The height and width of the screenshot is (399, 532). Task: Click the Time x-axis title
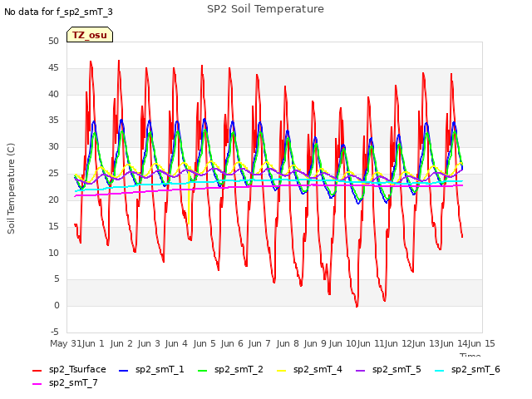click(470, 355)
